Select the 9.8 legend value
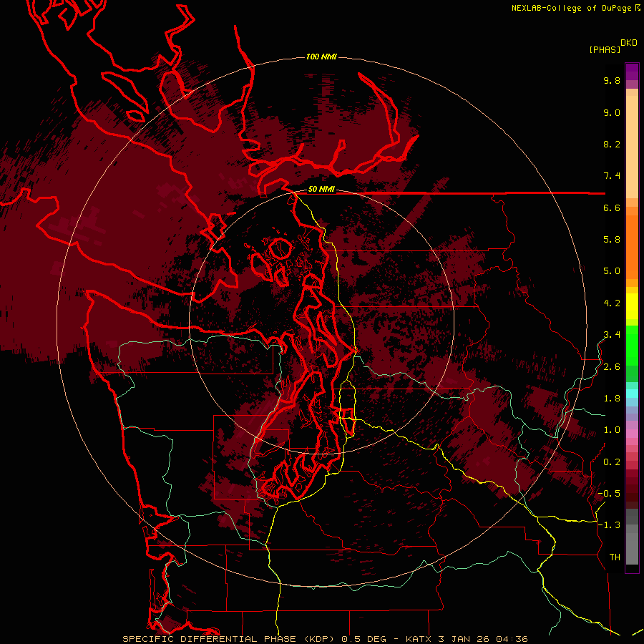Image resolution: width=644 pixels, height=644 pixels. tap(612, 81)
